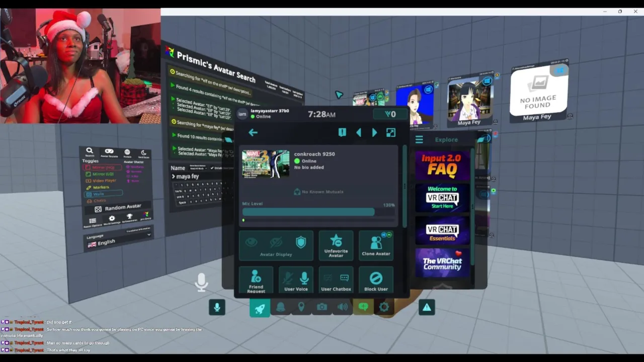Screen dimensions: 644x362
Task: Open World Settings gear icon
Action: [112, 219]
